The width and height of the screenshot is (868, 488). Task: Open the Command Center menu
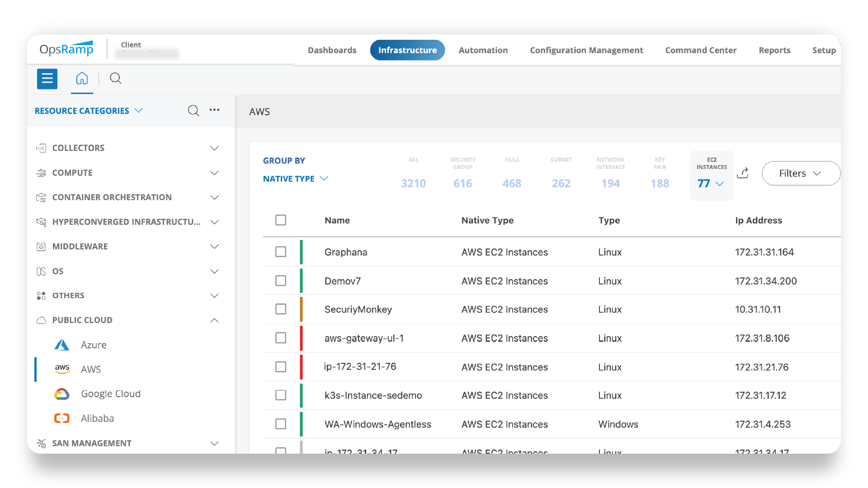pos(701,50)
